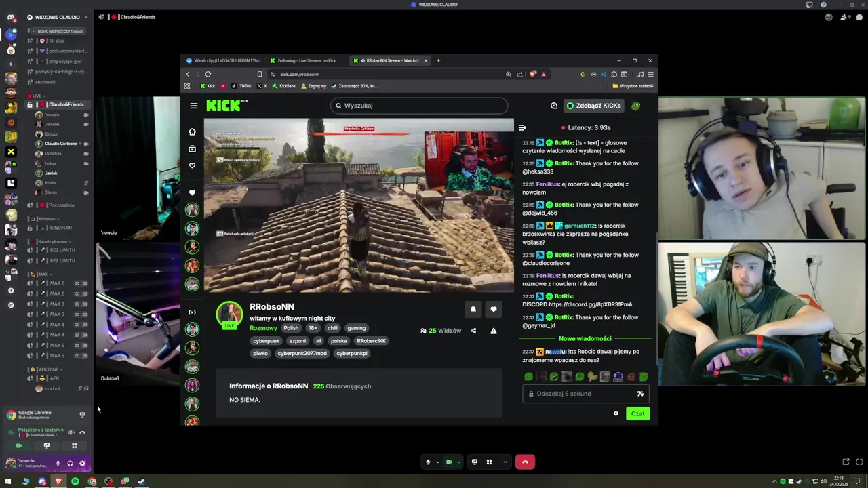End call with red hang-up button

point(525,462)
